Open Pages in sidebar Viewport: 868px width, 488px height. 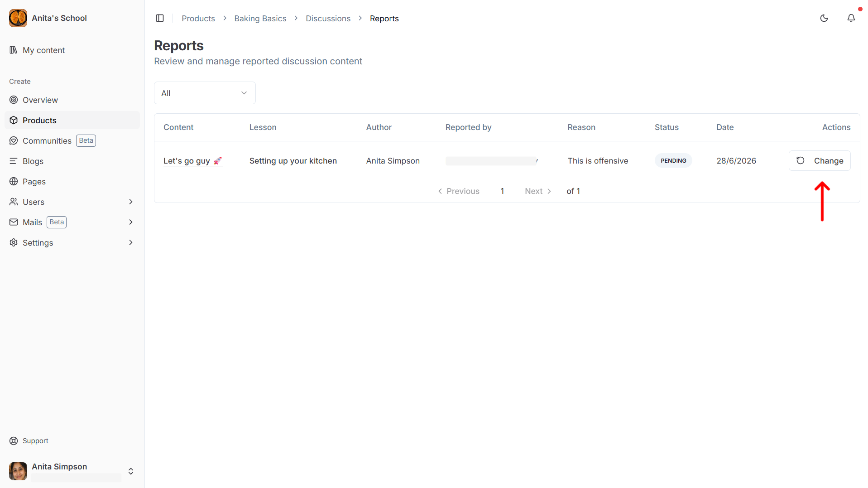pos(72,181)
